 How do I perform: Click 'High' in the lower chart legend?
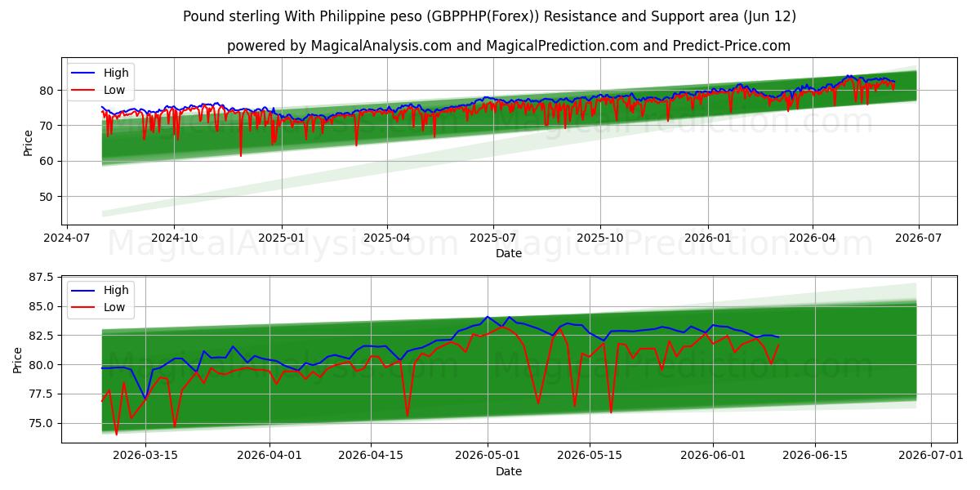(116, 290)
